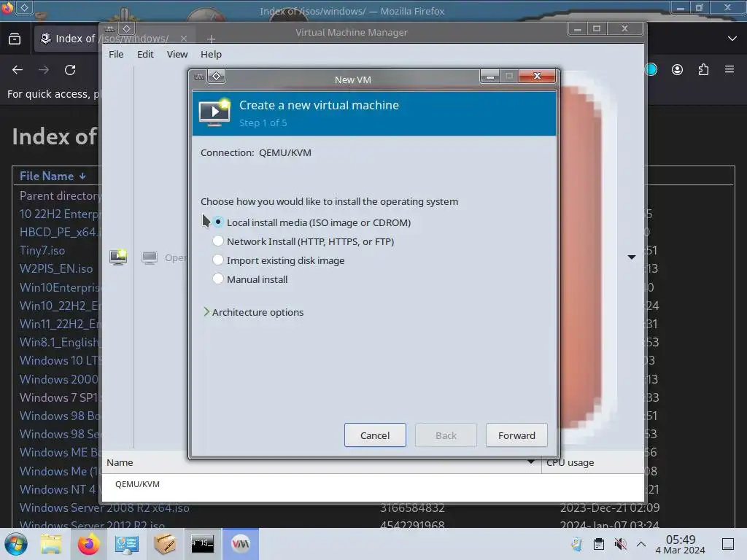Open Windows Server 2008 R2 x64.iso link
The width and height of the screenshot is (747, 560).
click(x=104, y=507)
